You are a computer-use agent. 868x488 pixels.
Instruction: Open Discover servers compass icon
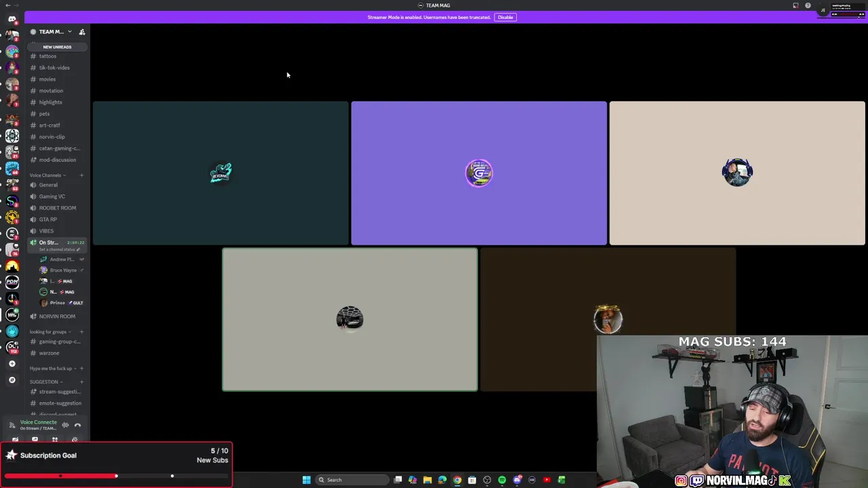click(12, 380)
